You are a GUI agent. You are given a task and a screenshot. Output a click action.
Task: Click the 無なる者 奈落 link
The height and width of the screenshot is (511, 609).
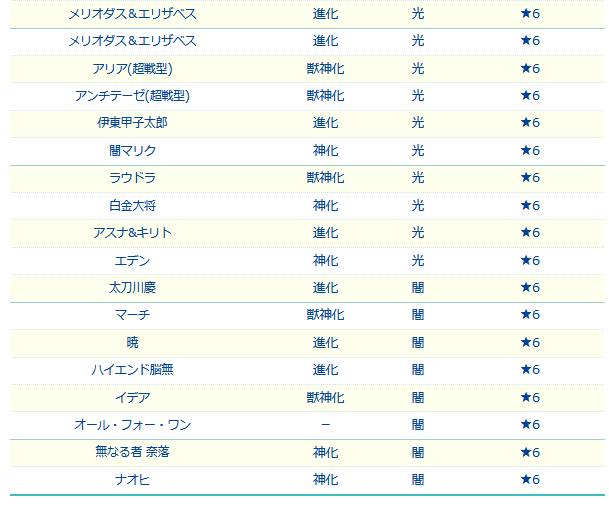click(132, 452)
